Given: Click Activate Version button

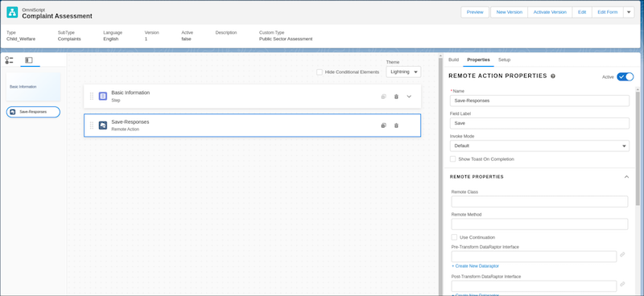Looking at the screenshot, I should click(x=550, y=12).
